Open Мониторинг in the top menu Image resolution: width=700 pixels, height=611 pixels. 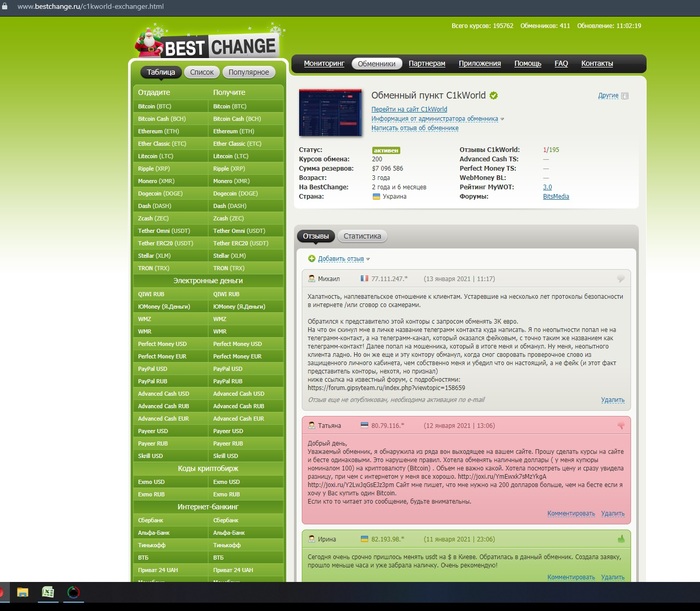[324, 63]
